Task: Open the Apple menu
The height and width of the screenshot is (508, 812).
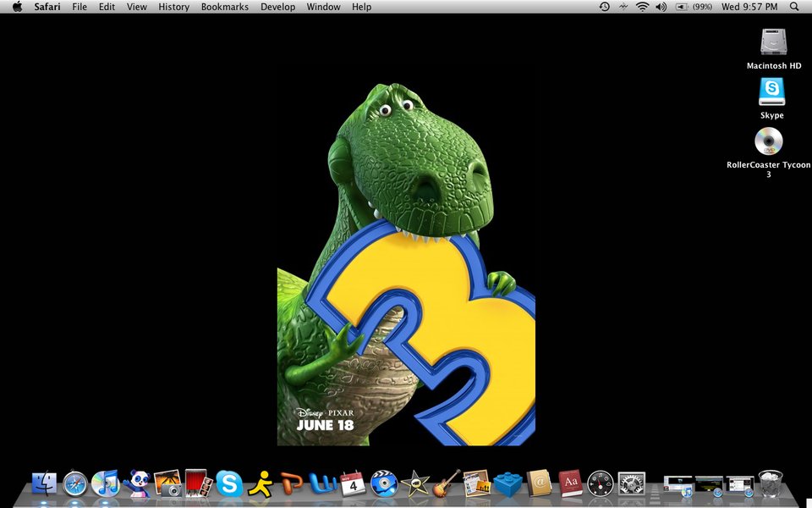Action: point(18,7)
